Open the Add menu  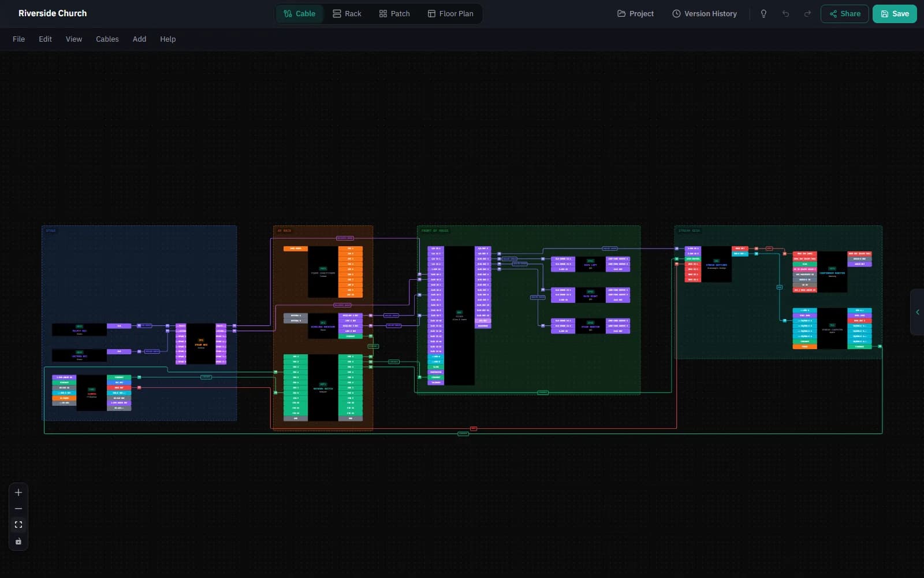[139, 39]
